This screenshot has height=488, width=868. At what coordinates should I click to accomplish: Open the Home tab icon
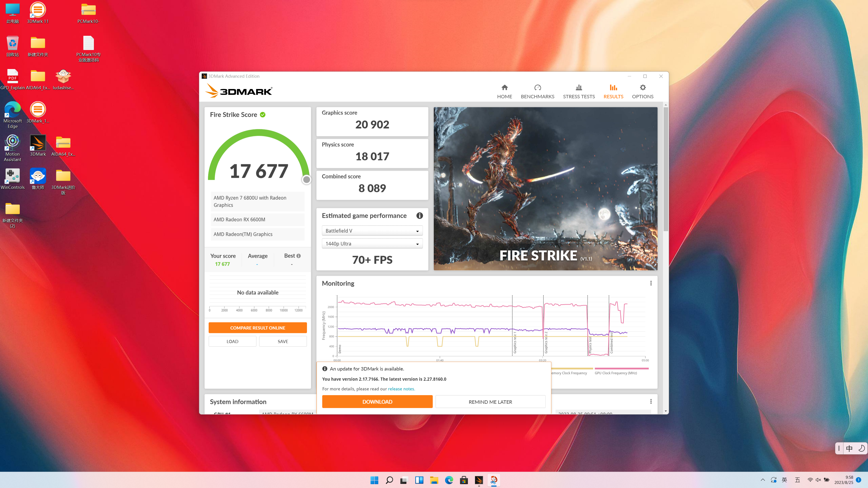tap(505, 88)
